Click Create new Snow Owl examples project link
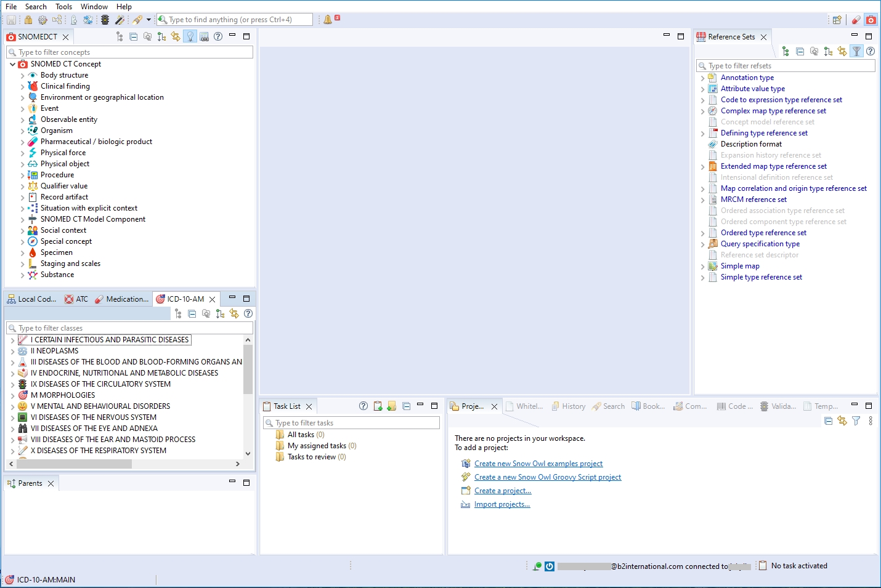The image size is (881, 588). (x=538, y=464)
